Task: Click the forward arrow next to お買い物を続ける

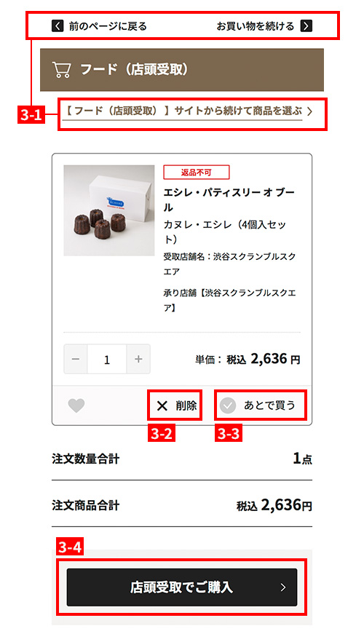Action: (306, 26)
